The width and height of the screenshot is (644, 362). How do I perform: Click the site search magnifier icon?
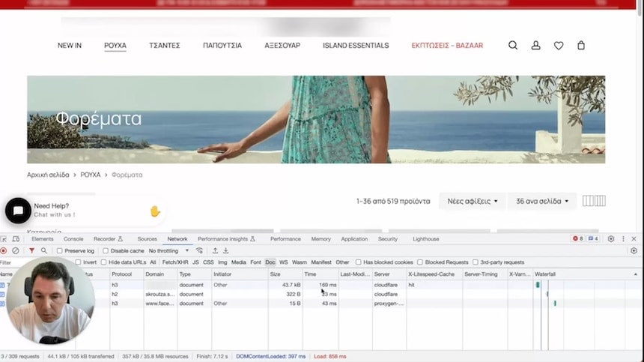[x=513, y=46]
